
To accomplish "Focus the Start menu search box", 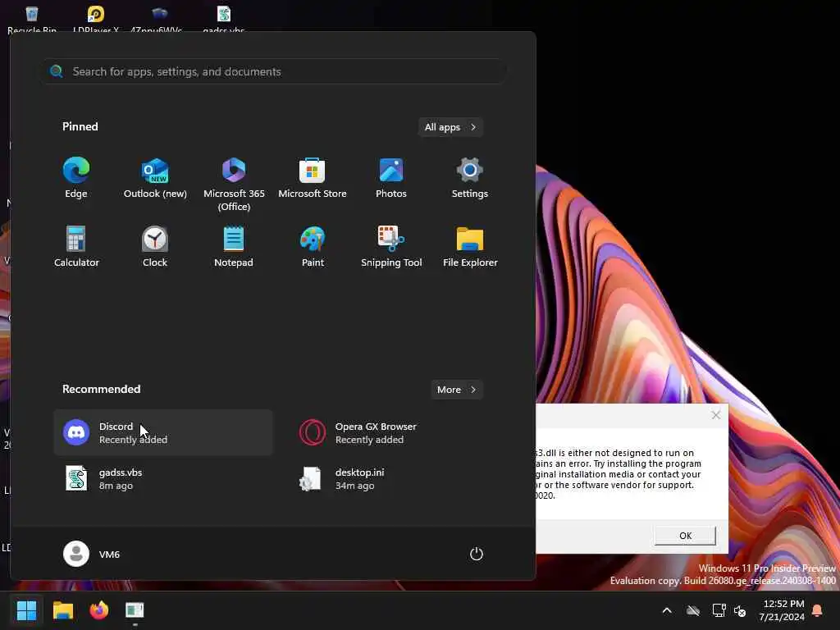I will click(275, 71).
